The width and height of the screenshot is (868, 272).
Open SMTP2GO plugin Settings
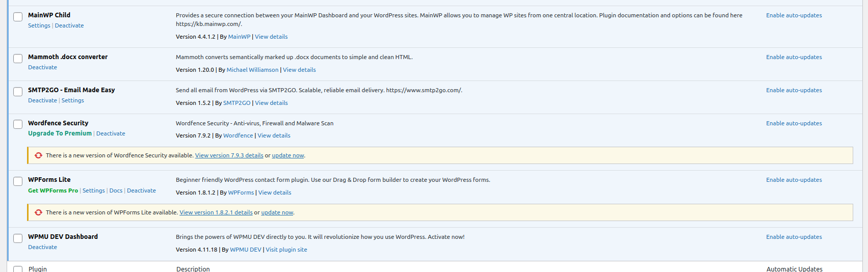point(72,100)
